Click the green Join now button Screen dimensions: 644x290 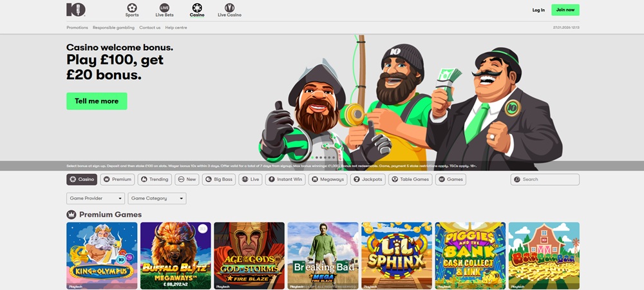coord(565,10)
